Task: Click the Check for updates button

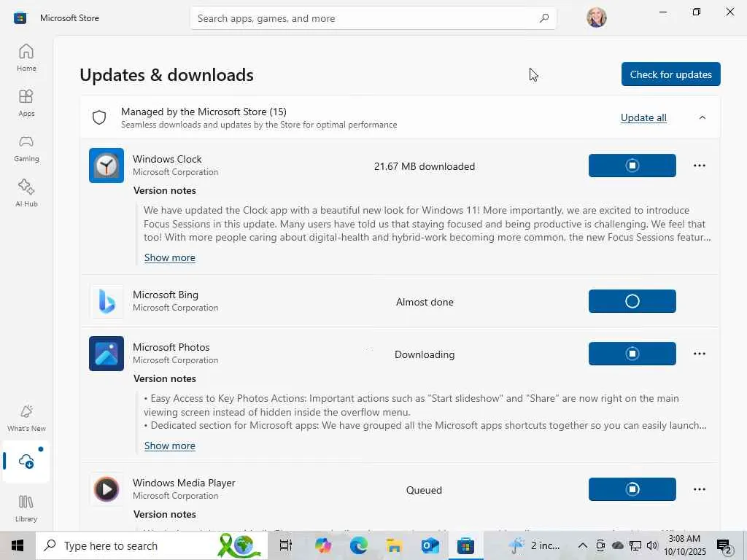Action: (671, 74)
